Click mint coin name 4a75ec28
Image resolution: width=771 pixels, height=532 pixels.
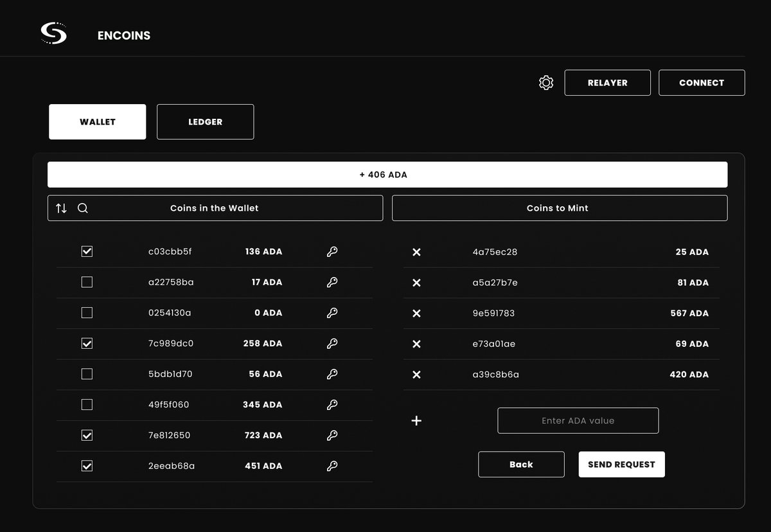495,252
